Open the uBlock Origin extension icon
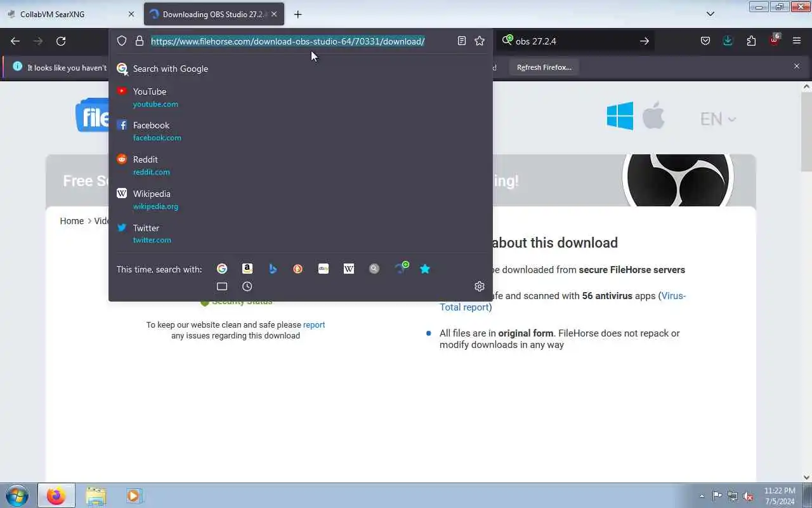This screenshot has width=812, height=508. click(774, 41)
